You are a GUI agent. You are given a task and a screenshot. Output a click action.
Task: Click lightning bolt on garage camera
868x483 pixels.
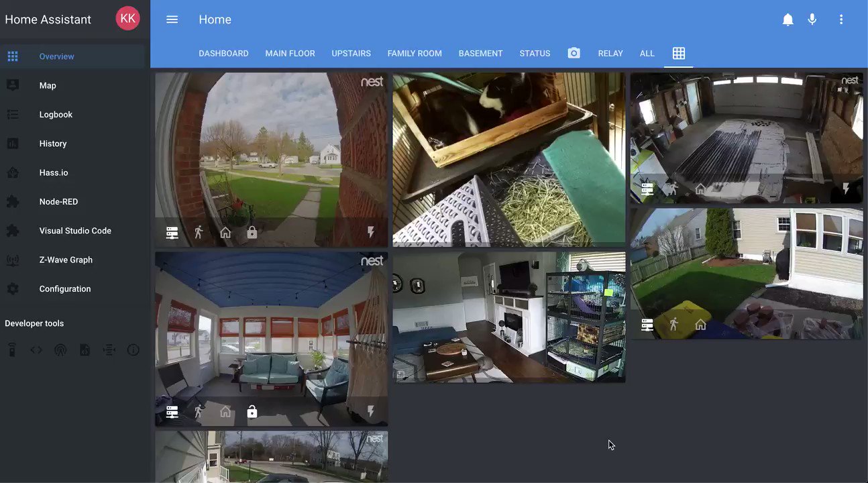(845, 189)
